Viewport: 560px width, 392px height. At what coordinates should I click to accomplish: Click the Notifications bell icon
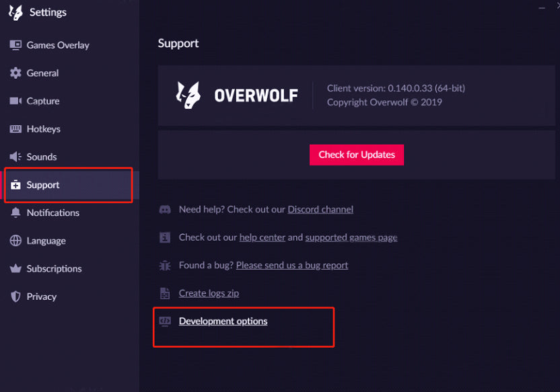(15, 212)
